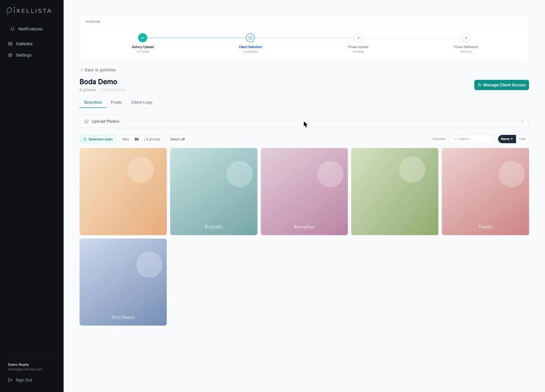Click the Cliente Demo client name
Image resolution: width=545 pixels, height=392 pixels.
(113, 90)
